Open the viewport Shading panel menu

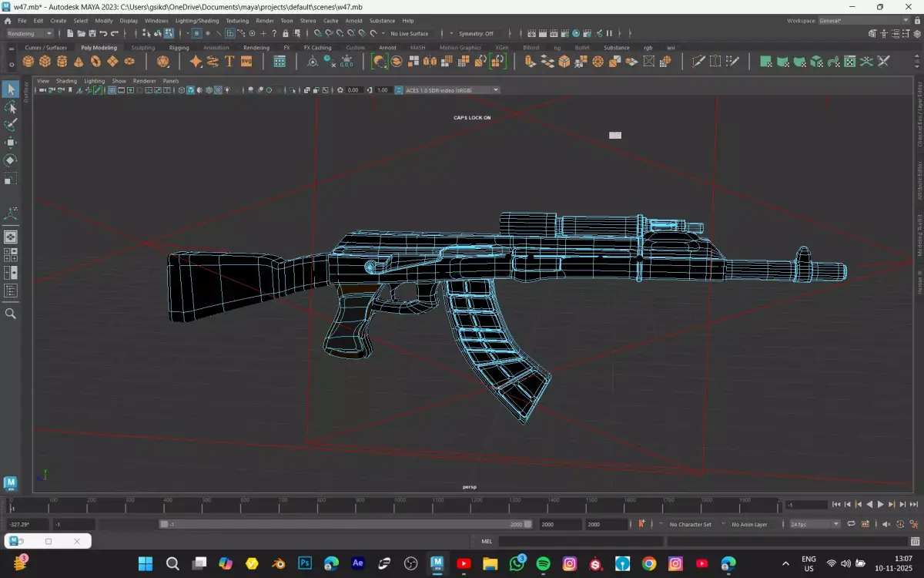[66, 81]
